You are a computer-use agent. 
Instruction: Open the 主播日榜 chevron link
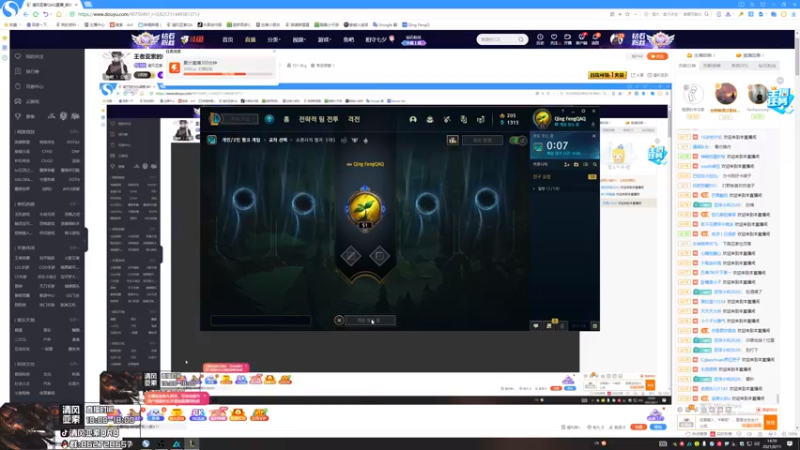[701, 55]
